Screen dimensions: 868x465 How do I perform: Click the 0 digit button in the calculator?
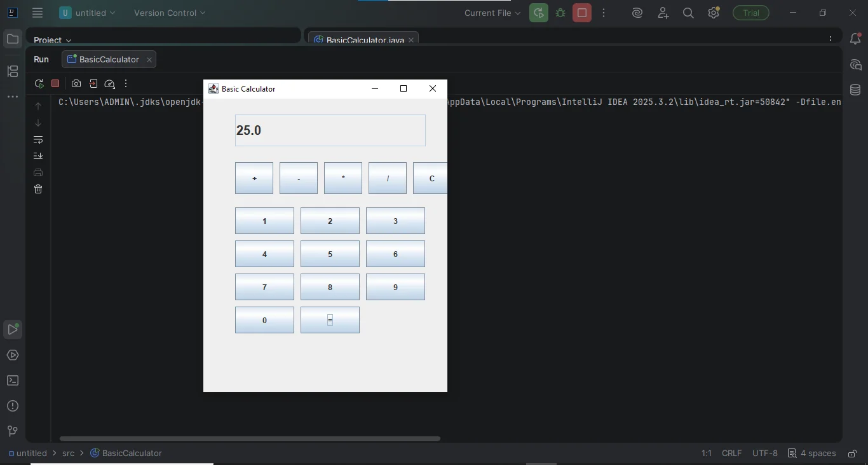click(x=264, y=320)
